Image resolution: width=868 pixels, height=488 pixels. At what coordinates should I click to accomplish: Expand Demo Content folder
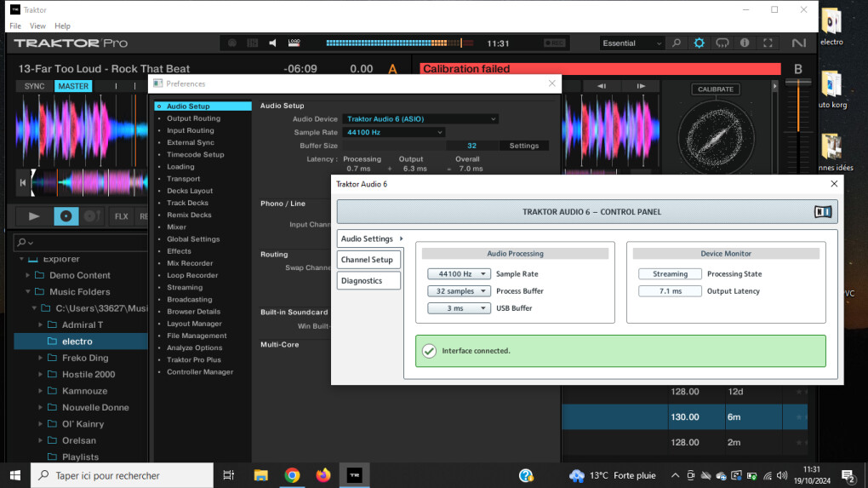coord(28,275)
